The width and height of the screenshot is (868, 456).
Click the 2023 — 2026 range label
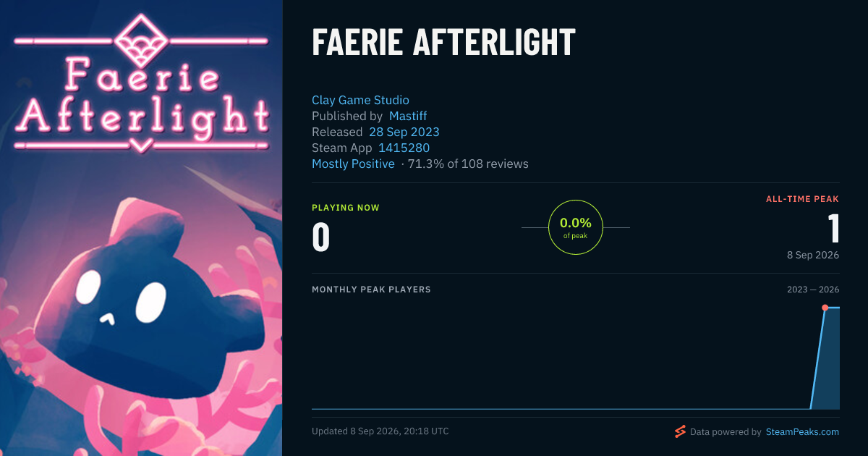[813, 290]
